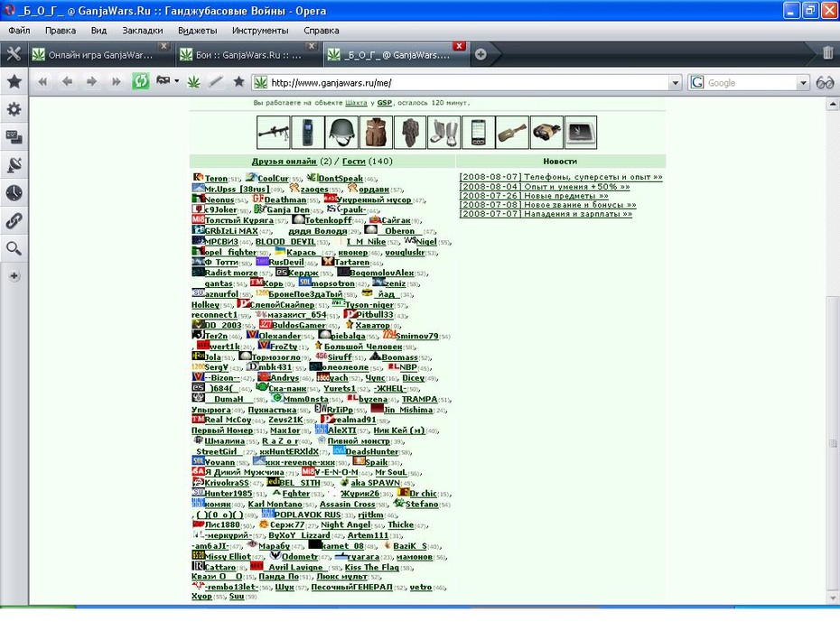The width and height of the screenshot is (840, 630).
Task: Click the binoculars inventory item
Action: (x=546, y=132)
